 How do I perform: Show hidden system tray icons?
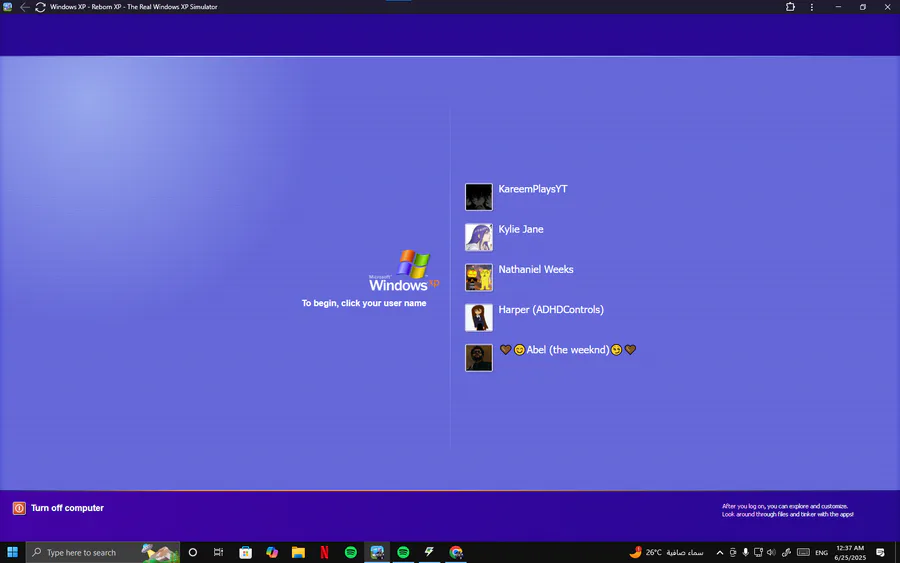pos(719,553)
